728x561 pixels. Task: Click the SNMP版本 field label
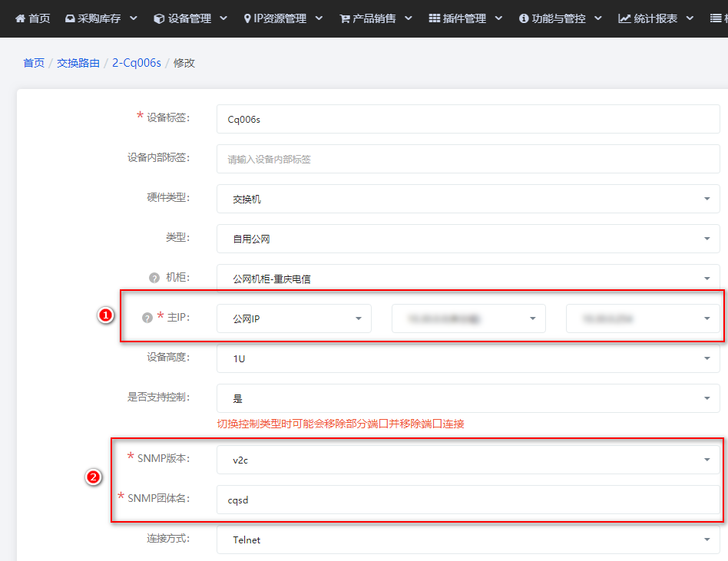[x=164, y=458]
